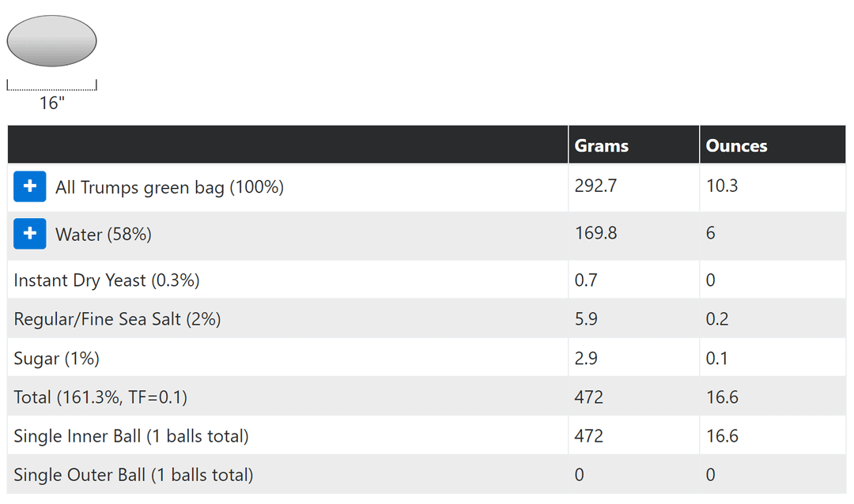The width and height of the screenshot is (854, 504).
Task: Select the Regular/Fine Sea Salt row label
Action: pos(117,319)
